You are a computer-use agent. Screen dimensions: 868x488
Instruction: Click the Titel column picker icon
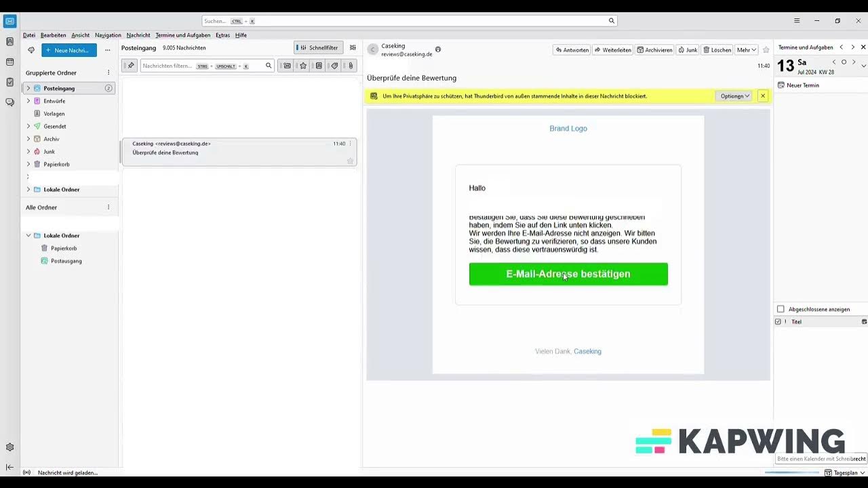[864, 322]
